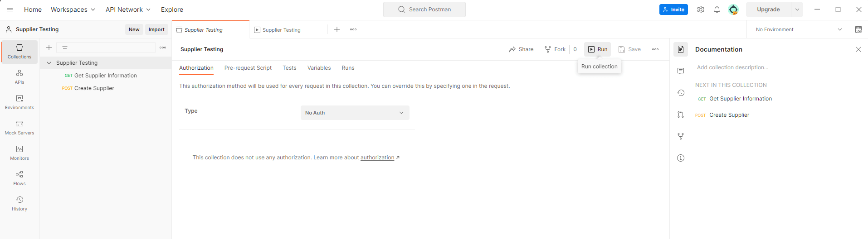Viewport: 868px width, 239px height.
Task: Click the notifications bell icon
Action: 717,10
